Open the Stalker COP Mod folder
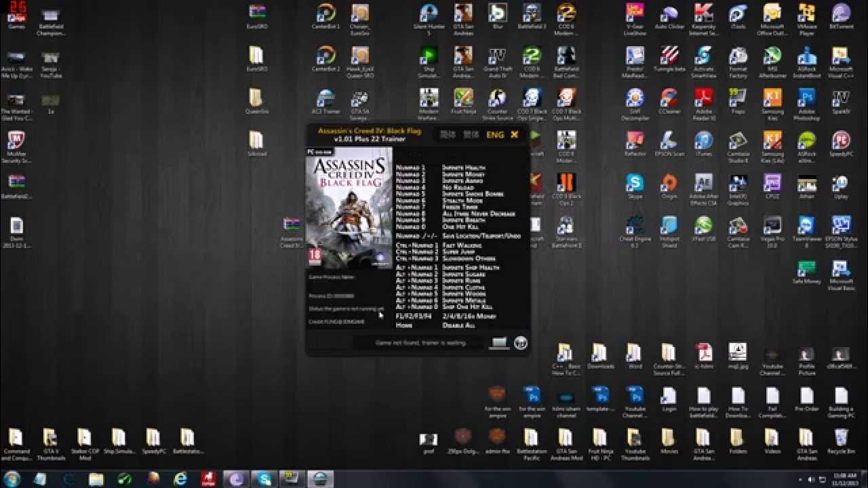Screen dimensions: 868x488 pos(84,444)
